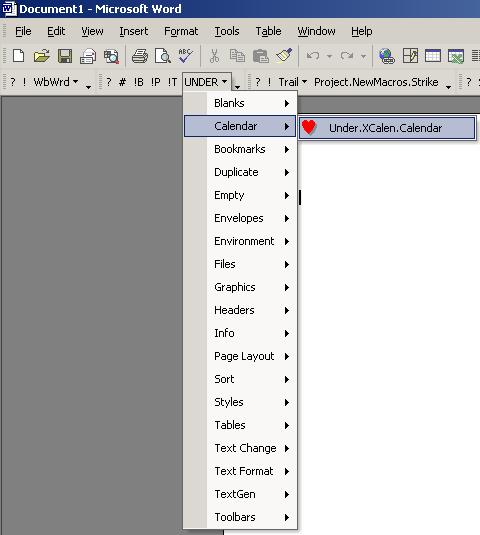Choose the Toolbars menu entry
The image size is (480, 535).
[240, 517]
